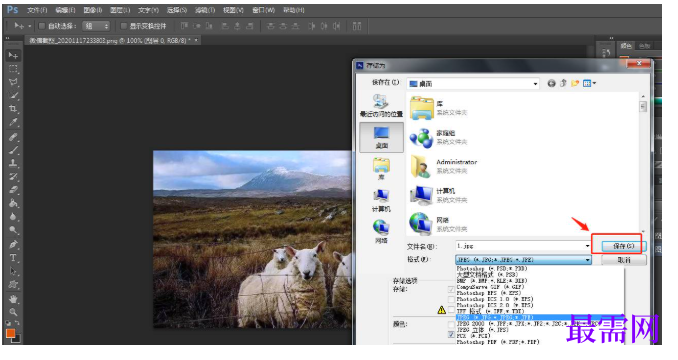Select the Path Selection tool
Viewport: 678px width, 360px height.
point(13,271)
